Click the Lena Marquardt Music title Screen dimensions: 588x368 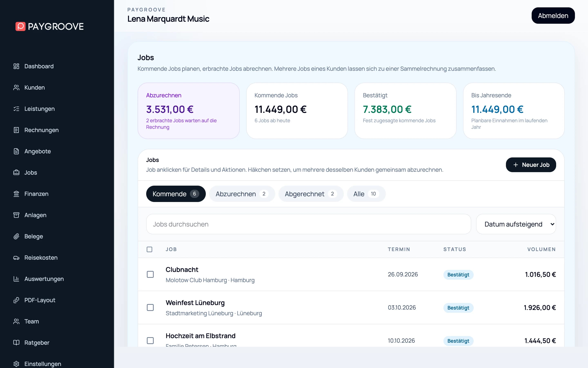(168, 19)
